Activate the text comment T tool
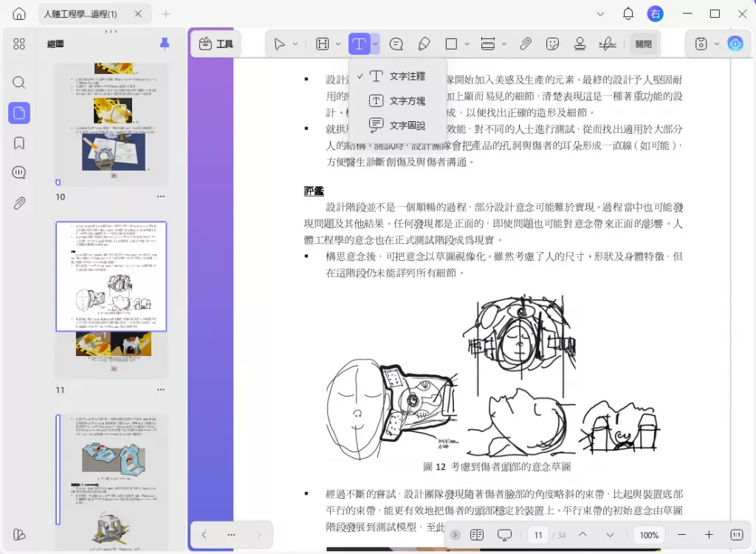 coord(360,44)
